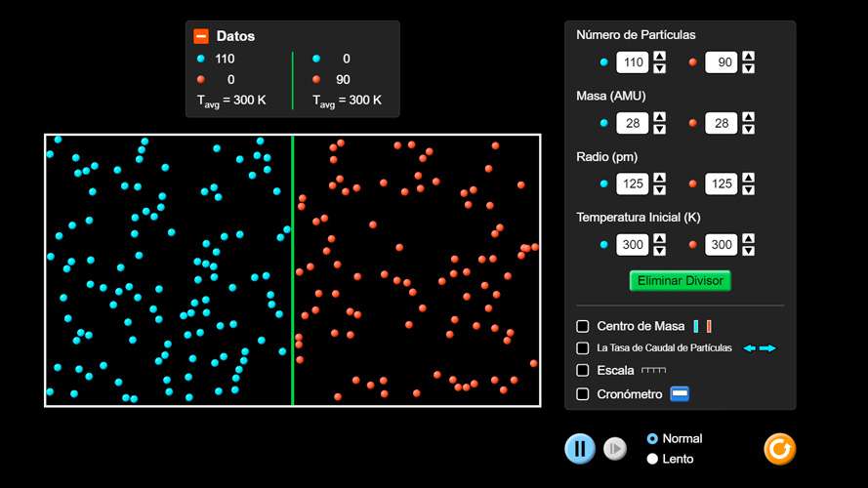Select the Normal speed radio button
The image size is (868, 488).
click(x=652, y=439)
